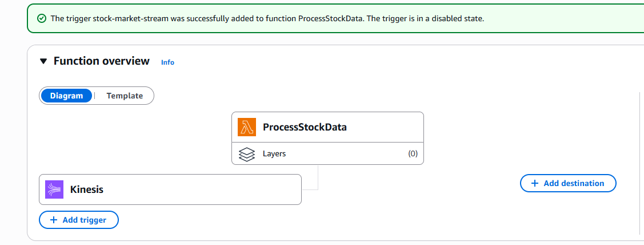This screenshot has height=245, width=644.
Task: Click the stacked Layers icon
Action: [246, 154]
